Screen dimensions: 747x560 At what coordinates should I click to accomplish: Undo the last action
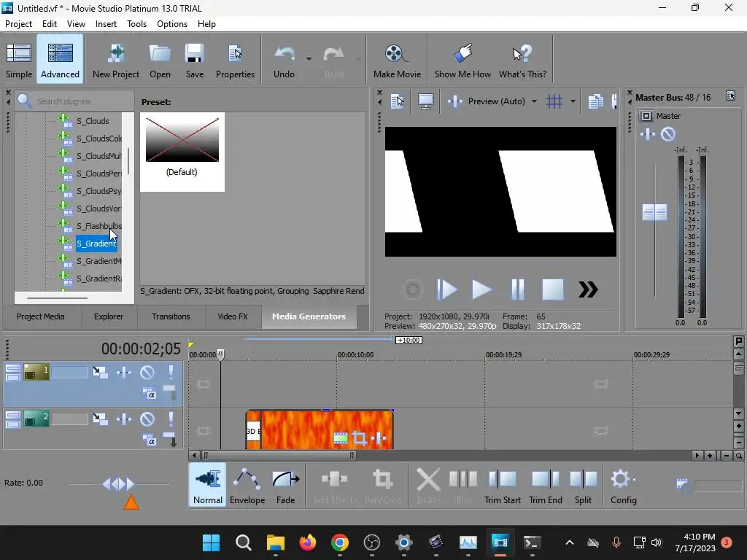click(x=284, y=61)
